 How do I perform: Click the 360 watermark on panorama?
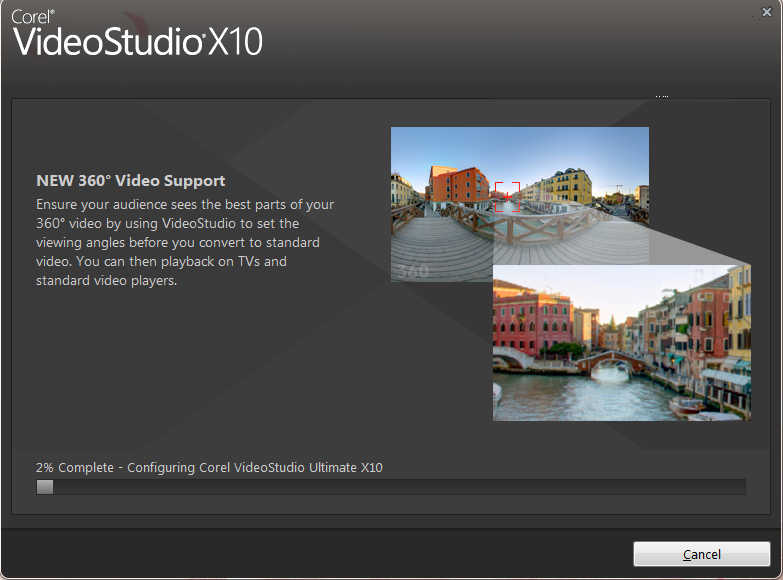click(411, 271)
